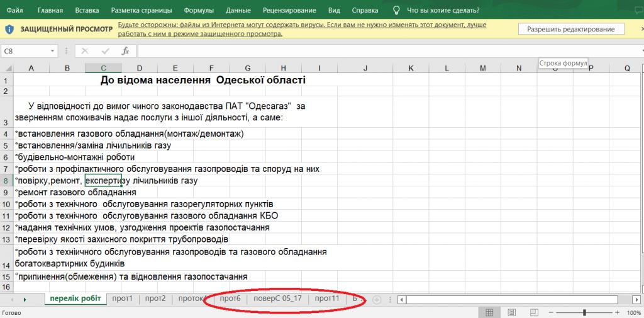Click the Protected View shield icon
Image resolution: width=644 pixels, height=318 pixels.
[10, 29]
